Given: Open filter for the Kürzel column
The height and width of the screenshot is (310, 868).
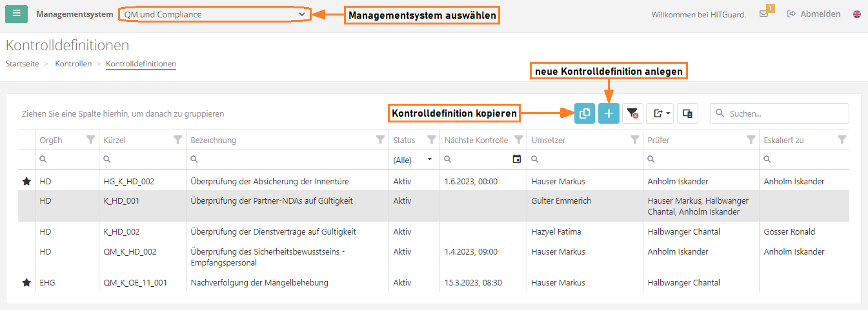Looking at the screenshot, I should click(177, 140).
